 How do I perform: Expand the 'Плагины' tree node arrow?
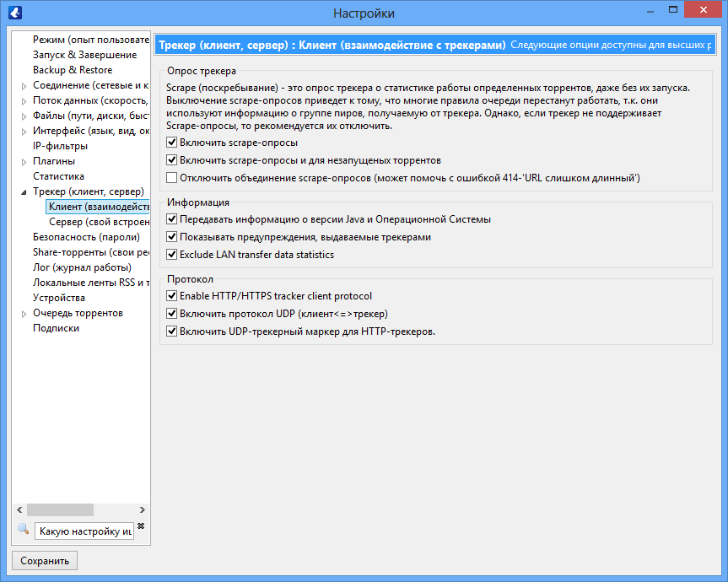coord(24,162)
